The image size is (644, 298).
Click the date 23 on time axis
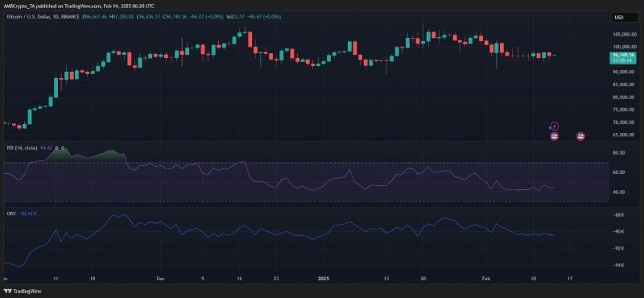276,279
